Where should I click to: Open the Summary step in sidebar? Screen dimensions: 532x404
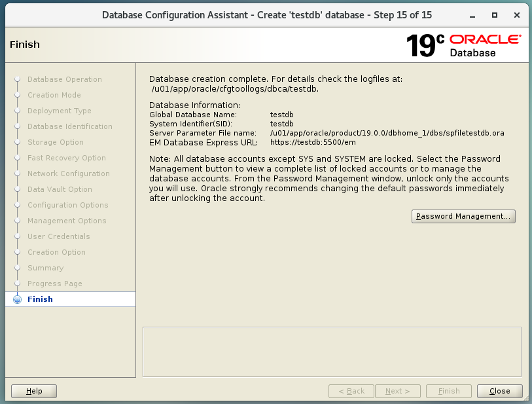click(x=46, y=268)
